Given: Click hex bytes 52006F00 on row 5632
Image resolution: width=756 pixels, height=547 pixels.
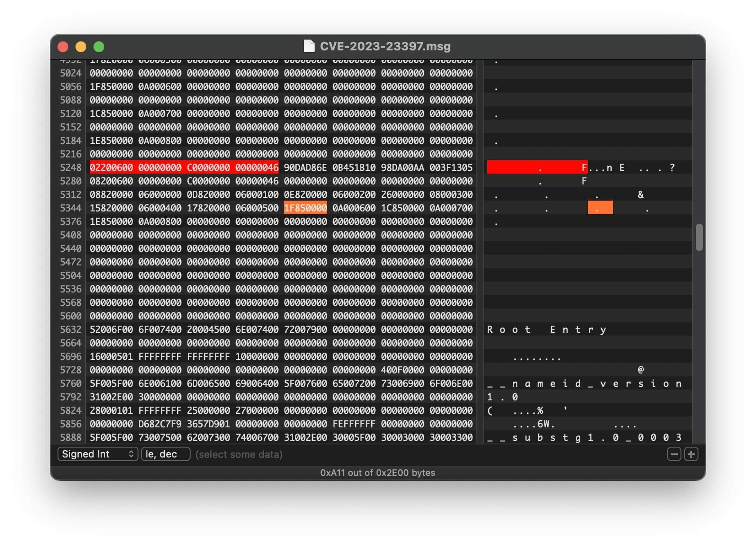Looking at the screenshot, I should click(111, 330).
